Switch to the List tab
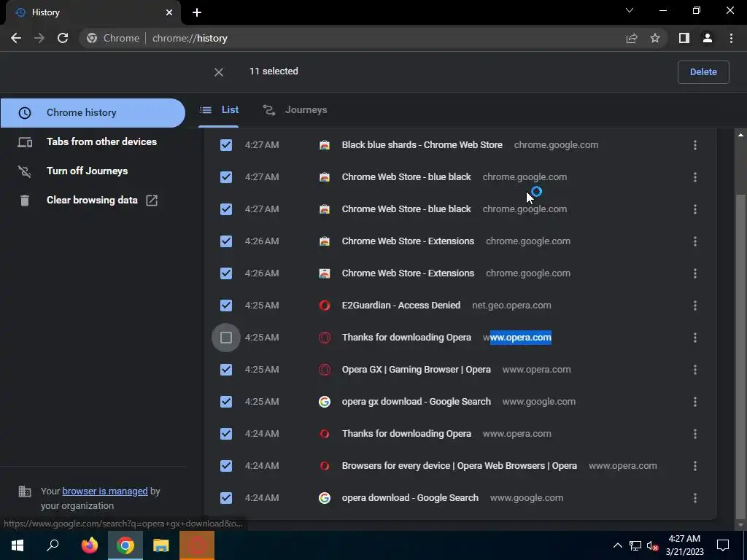747x560 pixels. coord(219,110)
